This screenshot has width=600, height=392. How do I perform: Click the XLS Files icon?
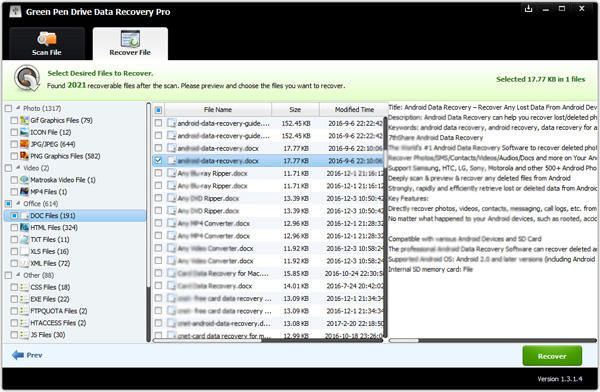(x=24, y=251)
